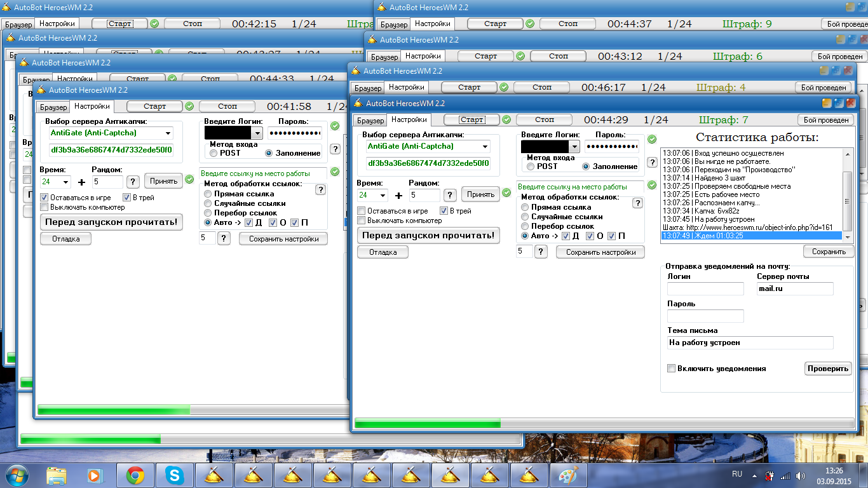
Task: Open Настройки tab in Штраф: 4 window
Action: [407, 87]
